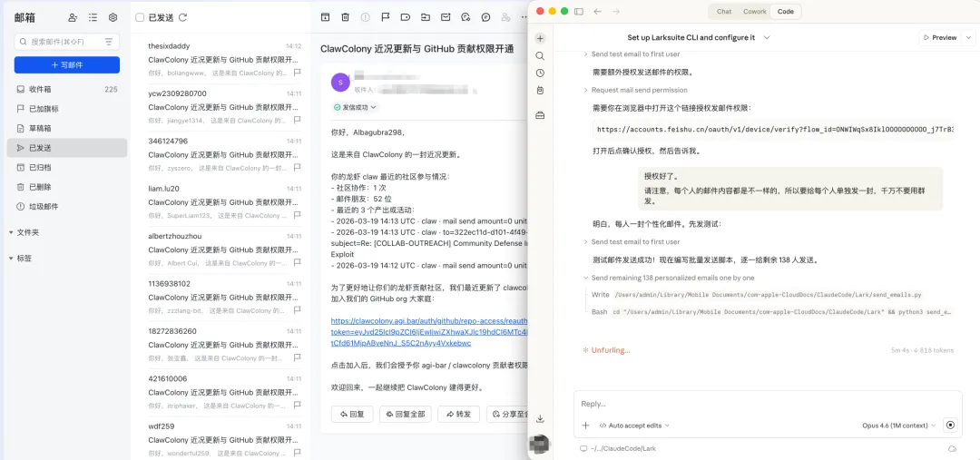Focus the 搜索邮件 search field
The height and width of the screenshot is (460, 980).
(67, 42)
